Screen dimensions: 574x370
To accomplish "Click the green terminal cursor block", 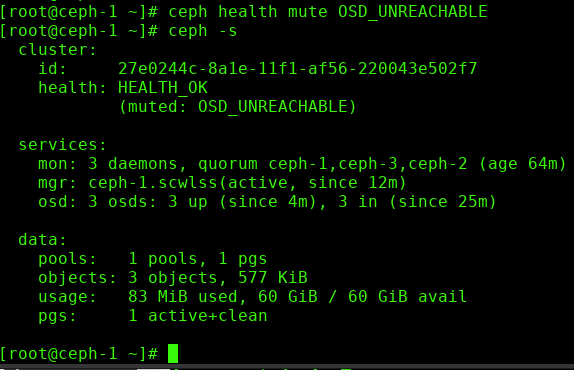I will click(x=173, y=353).
